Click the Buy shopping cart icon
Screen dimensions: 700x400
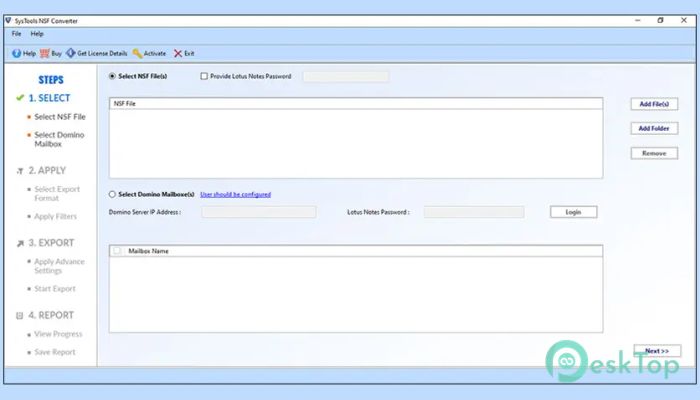click(x=45, y=54)
